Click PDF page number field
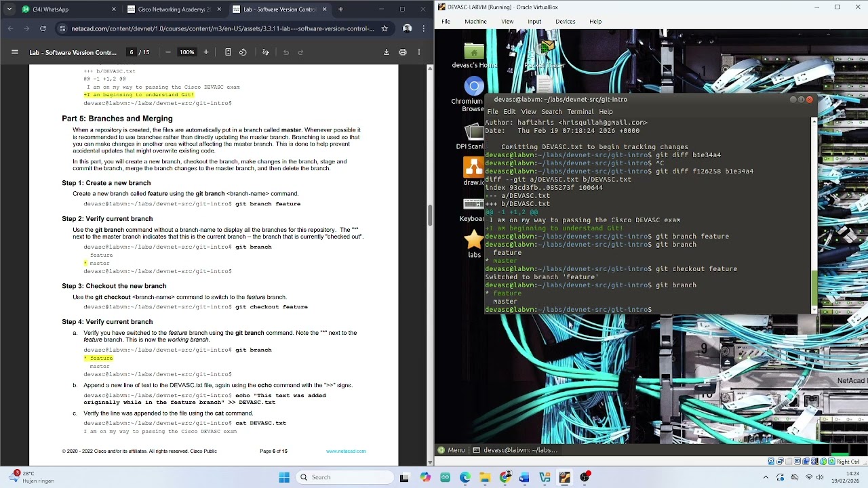 pos(131,52)
